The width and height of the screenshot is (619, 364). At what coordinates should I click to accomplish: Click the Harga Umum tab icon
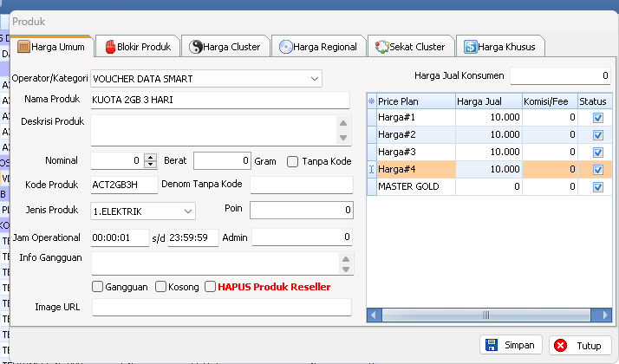click(23, 47)
